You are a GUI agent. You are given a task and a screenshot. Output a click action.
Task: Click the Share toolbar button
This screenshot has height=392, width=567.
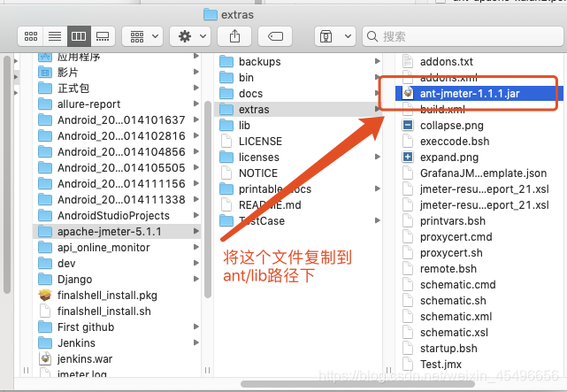point(234,36)
